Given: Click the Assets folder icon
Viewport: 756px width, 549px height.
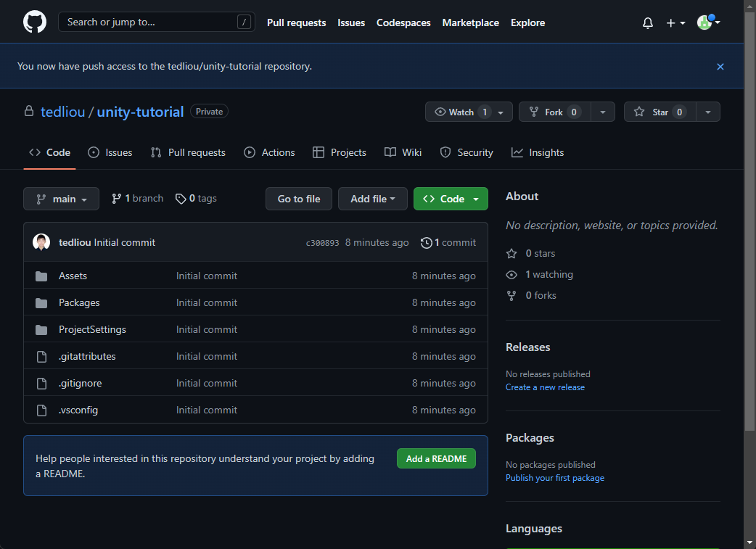Looking at the screenshot, I should [x=41, y=276].
